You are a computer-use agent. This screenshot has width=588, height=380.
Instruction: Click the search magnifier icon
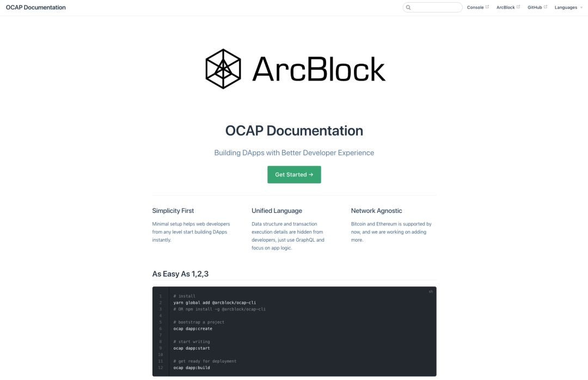(408, 8)
